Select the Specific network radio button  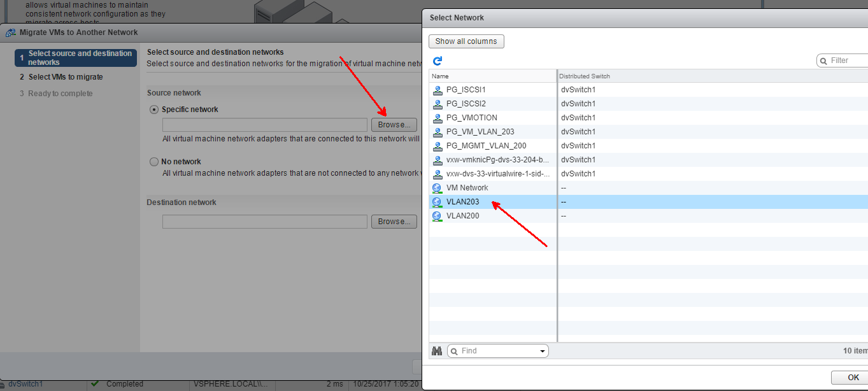[x=153, y=110]
